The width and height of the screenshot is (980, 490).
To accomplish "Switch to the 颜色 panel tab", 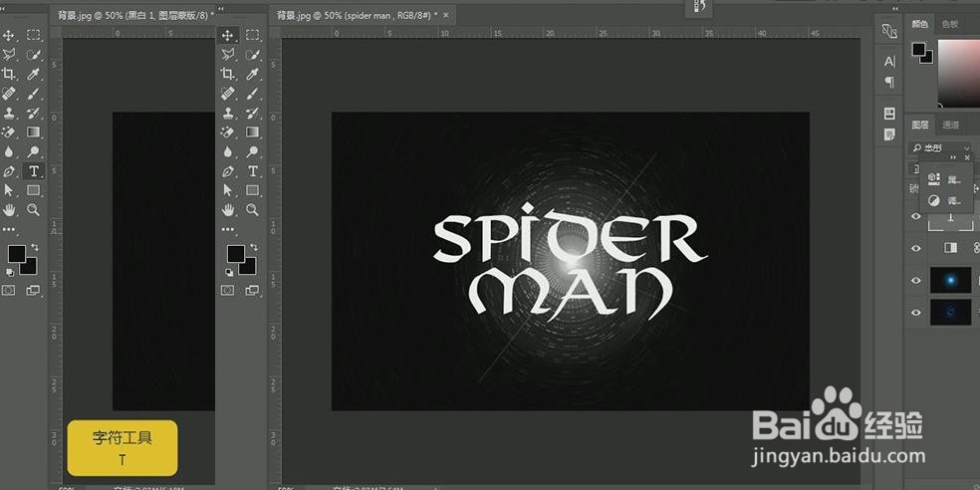I will 920,24.
